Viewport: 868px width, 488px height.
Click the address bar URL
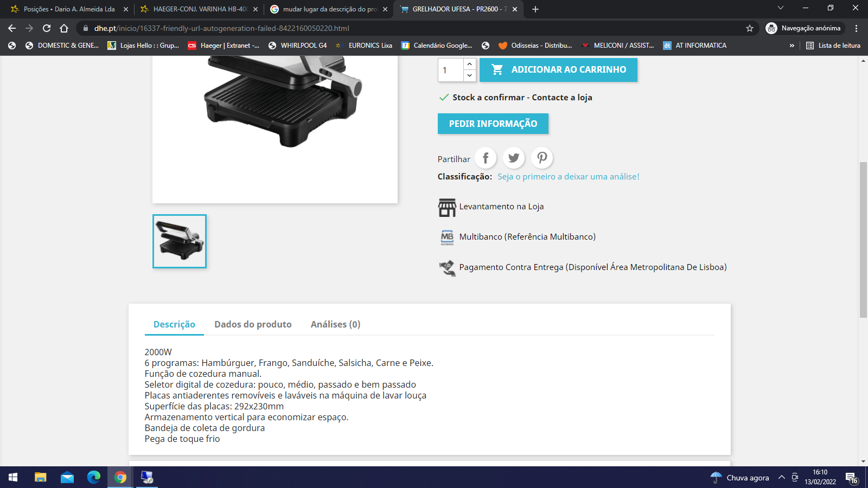coord(222,28)
